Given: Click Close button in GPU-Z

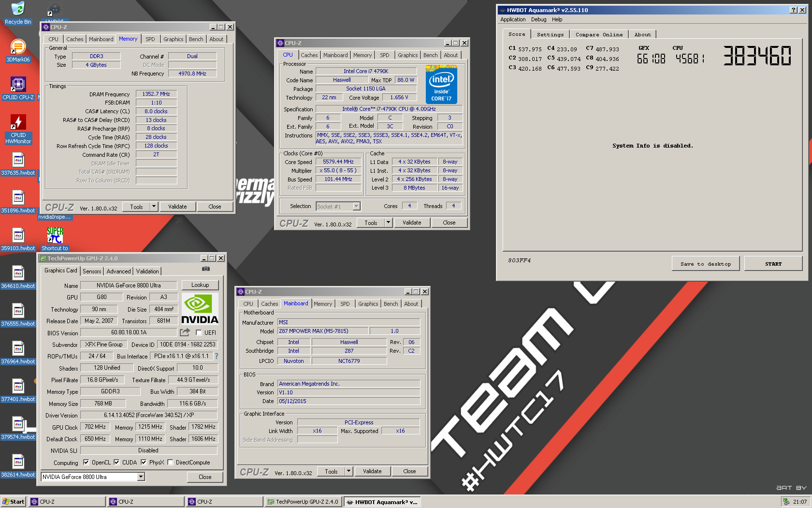Looking at the screenshot, I should point(205,477).
